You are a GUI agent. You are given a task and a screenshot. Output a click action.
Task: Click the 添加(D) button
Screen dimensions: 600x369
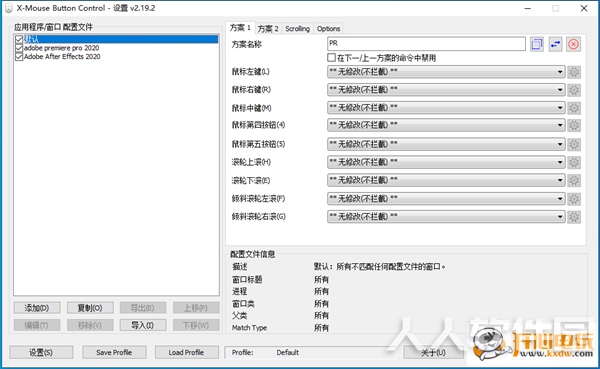(37, 308)
